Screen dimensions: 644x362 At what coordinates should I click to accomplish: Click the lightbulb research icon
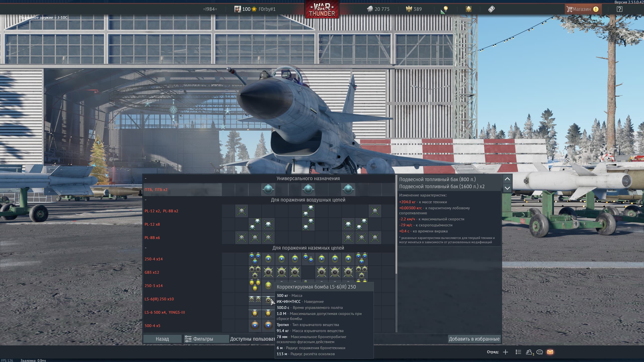click(445, 9)
